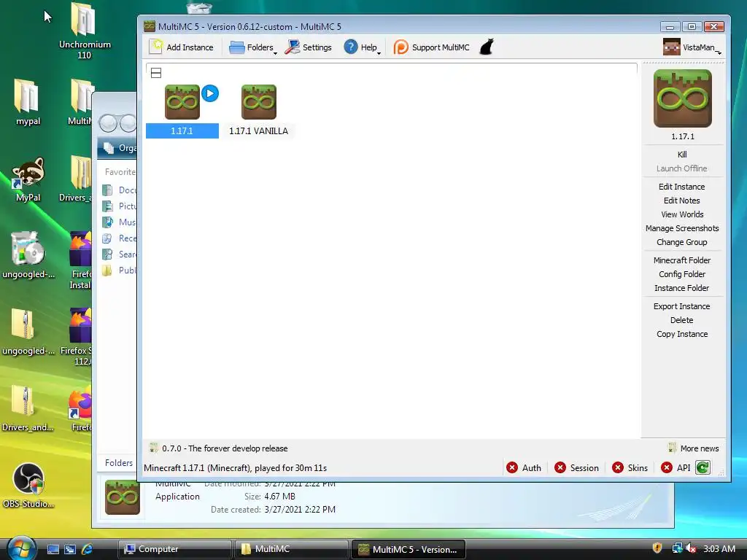This screenshot has height=560, width=747.
Task: Expand Folders pane in Explorer window
Action: click(x=118, y=463)
